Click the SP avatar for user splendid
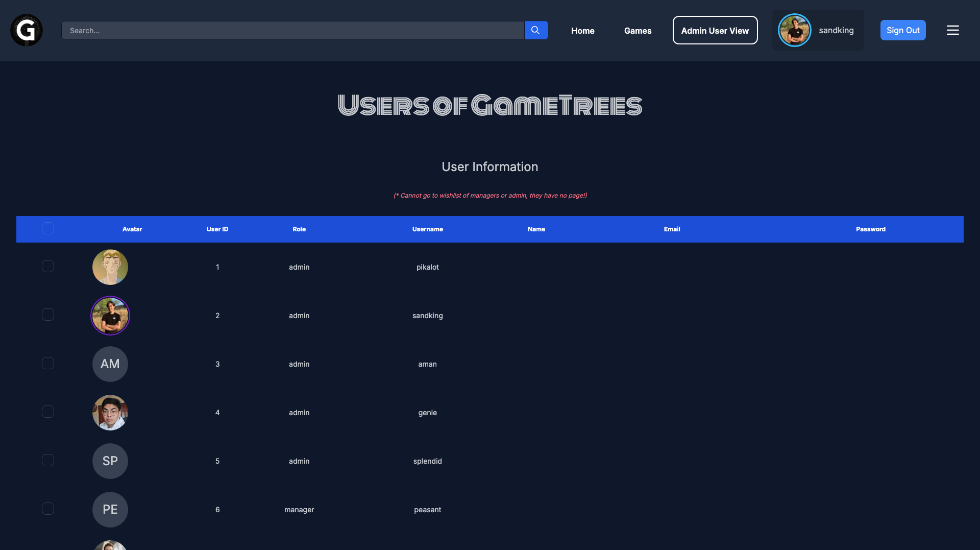Viewport: 980px width, 550px height. pos(110,461)
